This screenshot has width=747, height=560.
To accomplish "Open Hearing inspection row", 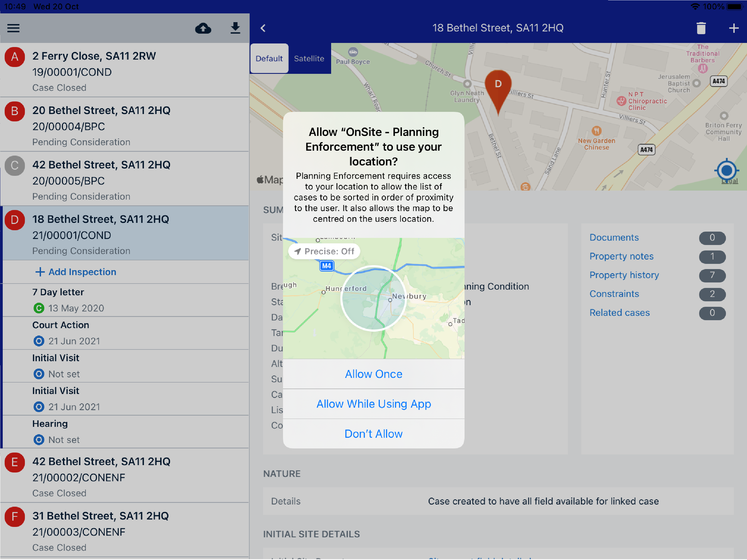I will 126,432.
